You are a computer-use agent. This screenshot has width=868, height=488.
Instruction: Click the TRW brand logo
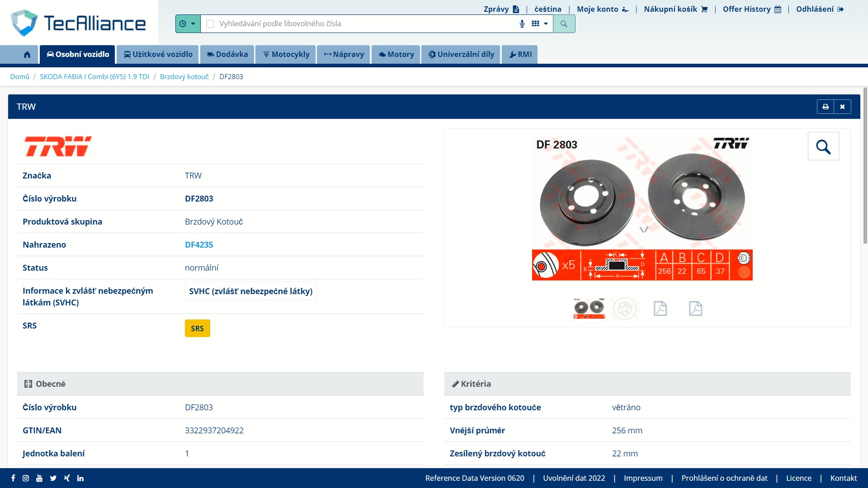pyautogui.click(x=58, y=146)
